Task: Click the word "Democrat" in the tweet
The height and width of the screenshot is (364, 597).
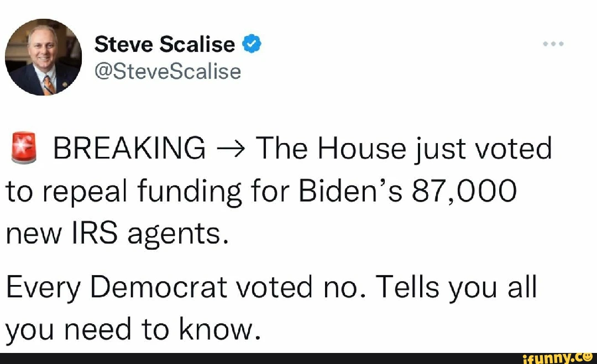Action: tap(158, 288)
